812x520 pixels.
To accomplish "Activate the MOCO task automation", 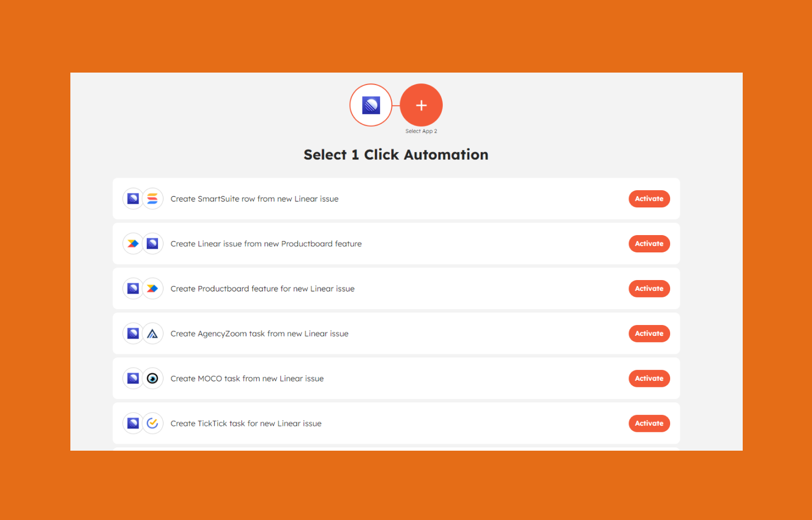I will 649,379.
